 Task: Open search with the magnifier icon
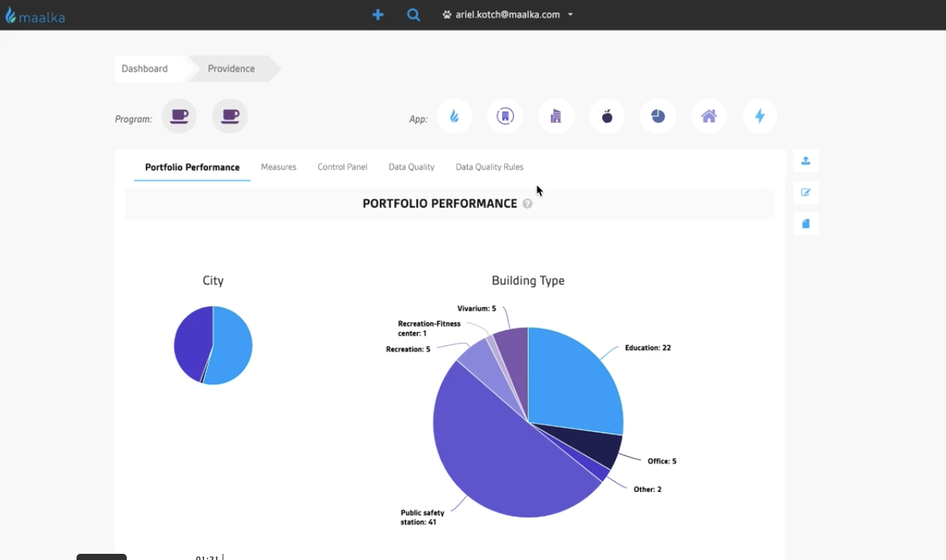[x=413, y=15]
